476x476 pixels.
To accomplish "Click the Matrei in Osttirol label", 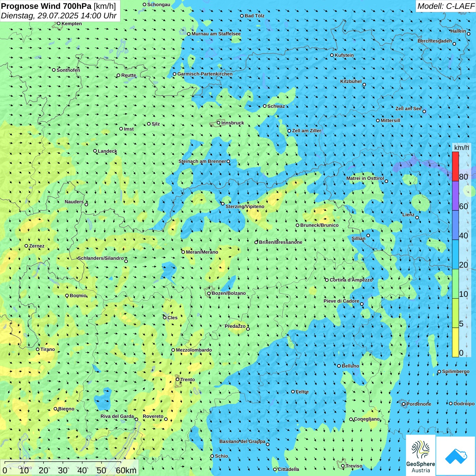I will 365,178.
